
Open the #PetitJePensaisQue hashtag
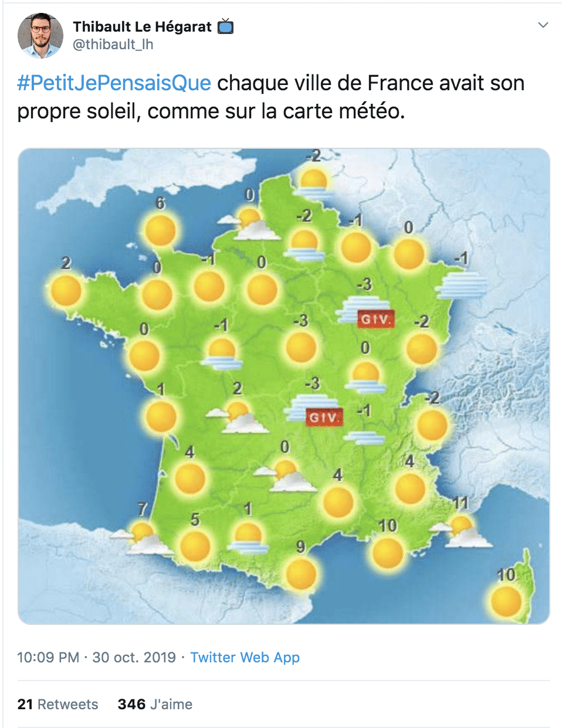(x=114, y=83)
